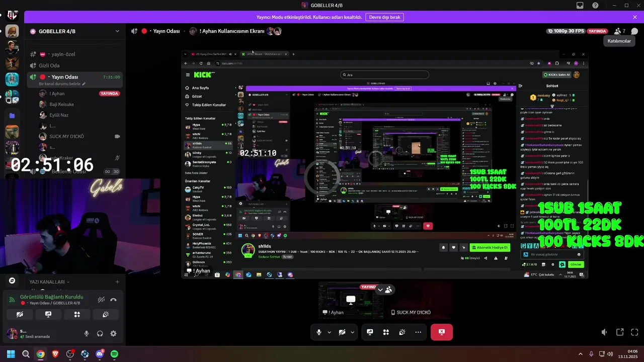Click ! Ayhan Kullanıcısının Ekranı header title
Screen dimensions: 644x362
pyautogui.click(x=232, y=31)
